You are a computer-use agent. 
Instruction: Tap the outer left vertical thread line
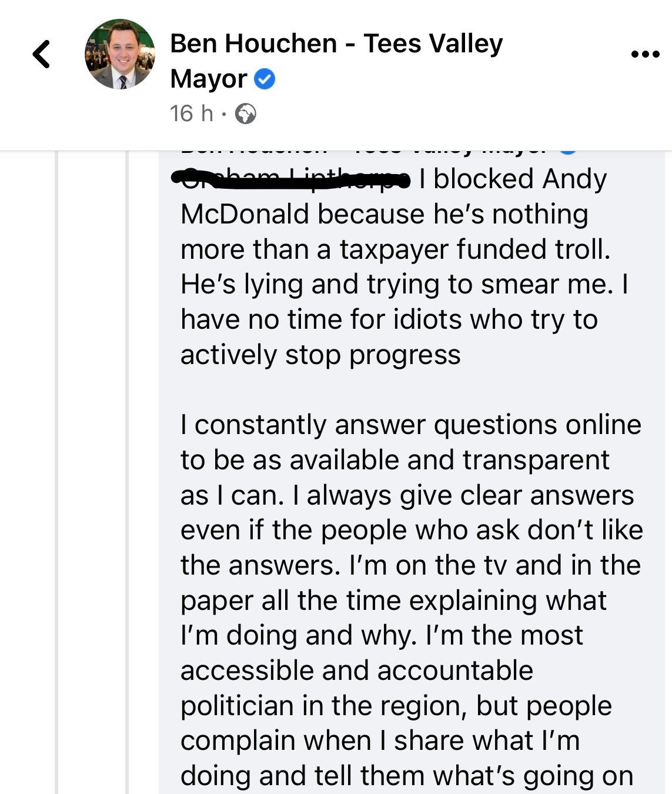pyautogui.click(x=57, y=471)
